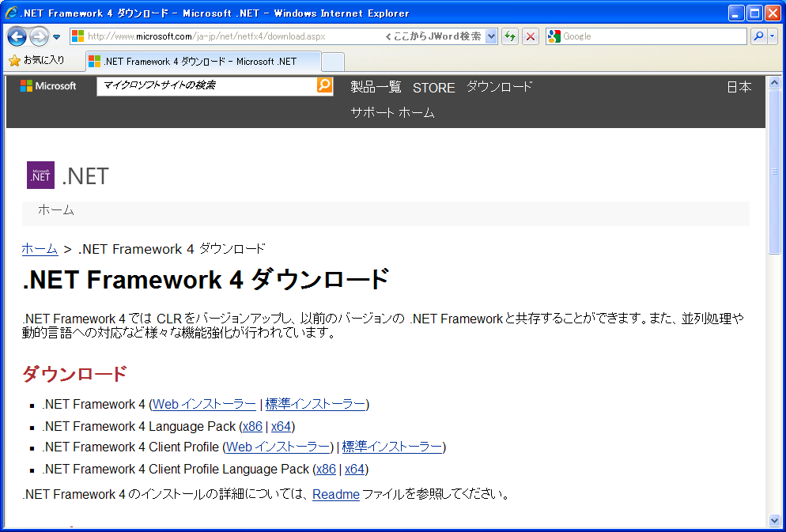The width and height of the screenshot is (786, 532).
Task: Stop loading with the red X icon
Action: pos(531,36)
